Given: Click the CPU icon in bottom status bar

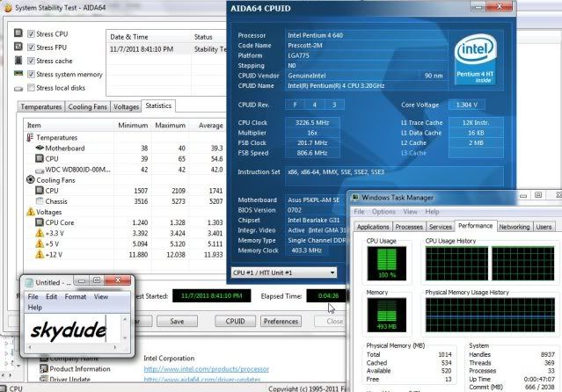Looking at the screenshot, I should [x=4, y=388].
